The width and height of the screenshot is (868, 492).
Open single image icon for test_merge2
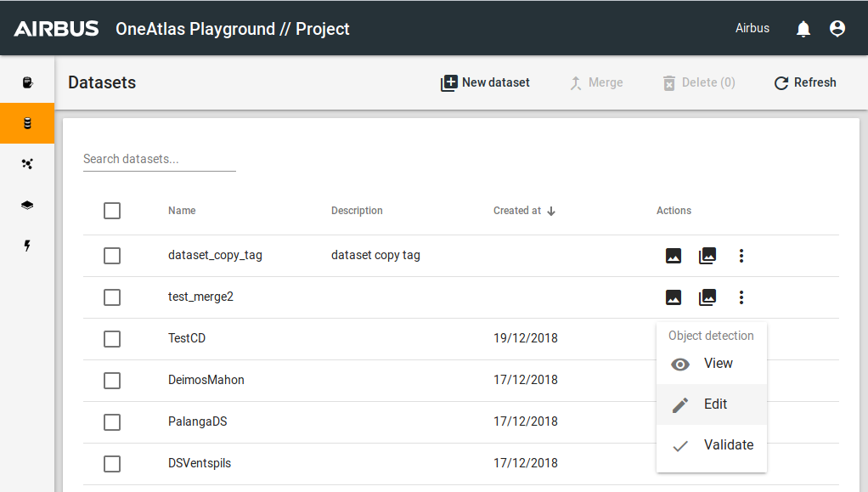point(674,297)
